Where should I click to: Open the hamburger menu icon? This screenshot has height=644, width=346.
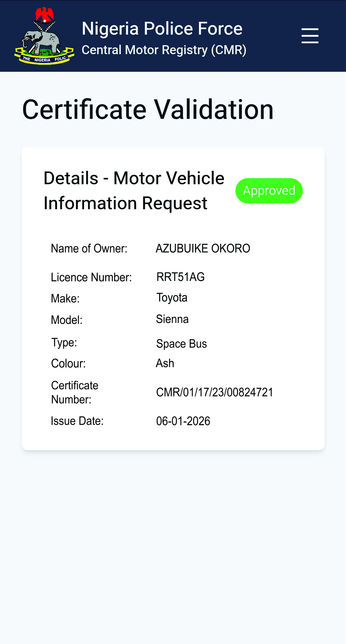(x=310, y=36)
